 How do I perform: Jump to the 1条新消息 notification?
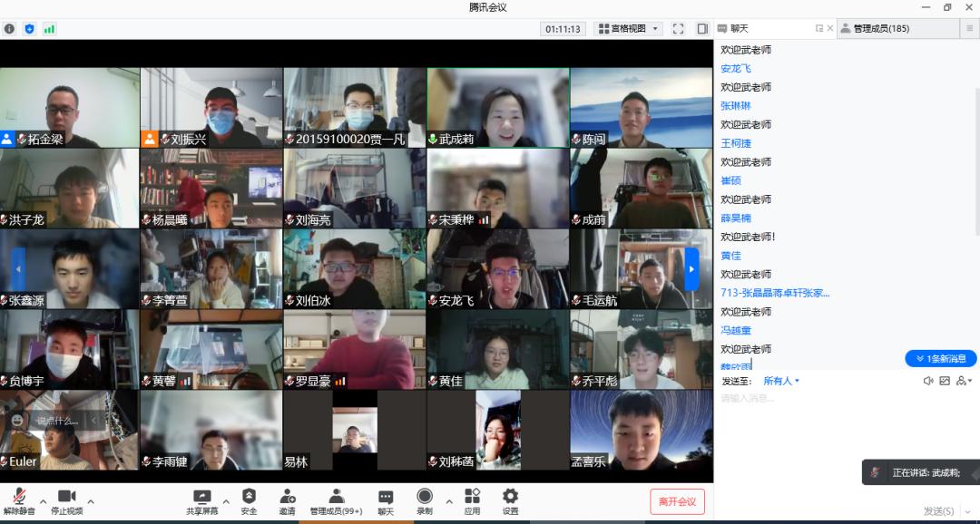[940, 359]
